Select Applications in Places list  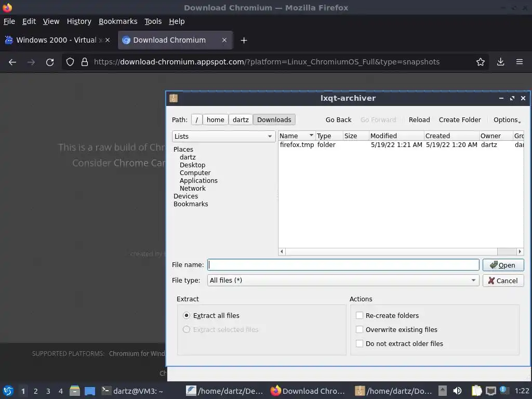(198, 181)
